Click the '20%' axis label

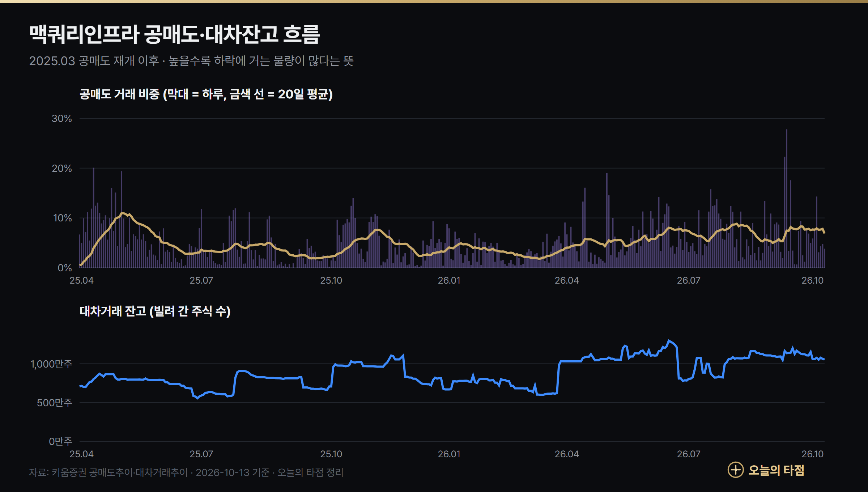tap(62, 168)
